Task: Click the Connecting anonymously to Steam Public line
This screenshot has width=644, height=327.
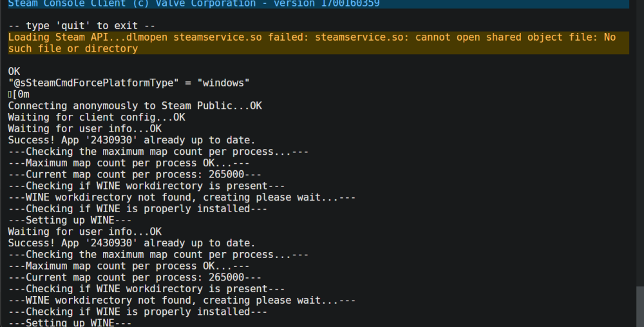Action: (x=135, y=106)
